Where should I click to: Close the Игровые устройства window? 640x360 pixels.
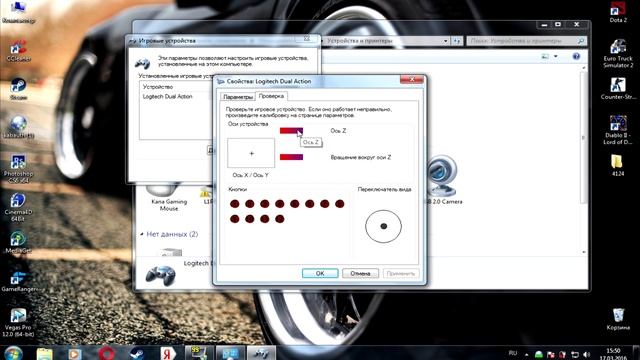tap(307, 39)
